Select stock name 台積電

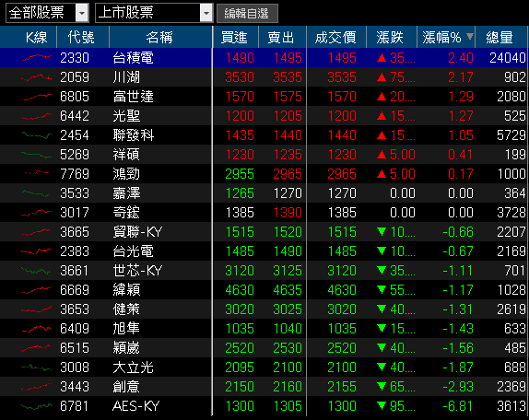134,58
